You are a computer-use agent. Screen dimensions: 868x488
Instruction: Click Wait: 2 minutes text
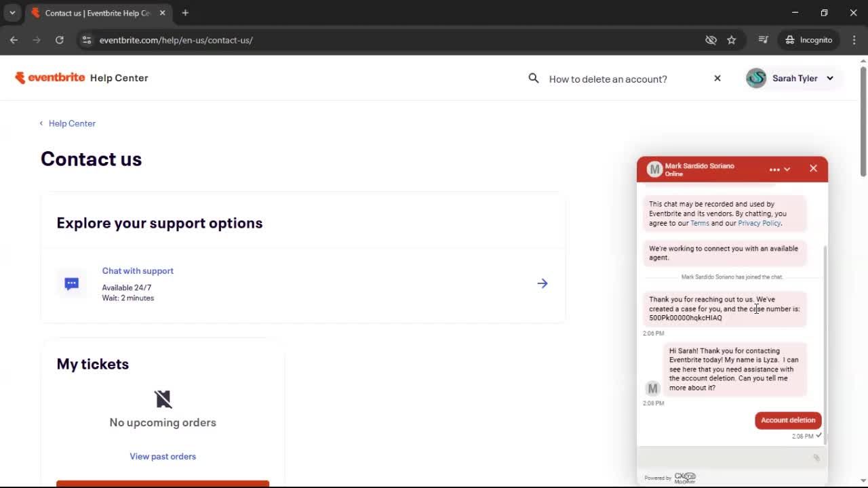pyautogui.click(x=128, y=298)
